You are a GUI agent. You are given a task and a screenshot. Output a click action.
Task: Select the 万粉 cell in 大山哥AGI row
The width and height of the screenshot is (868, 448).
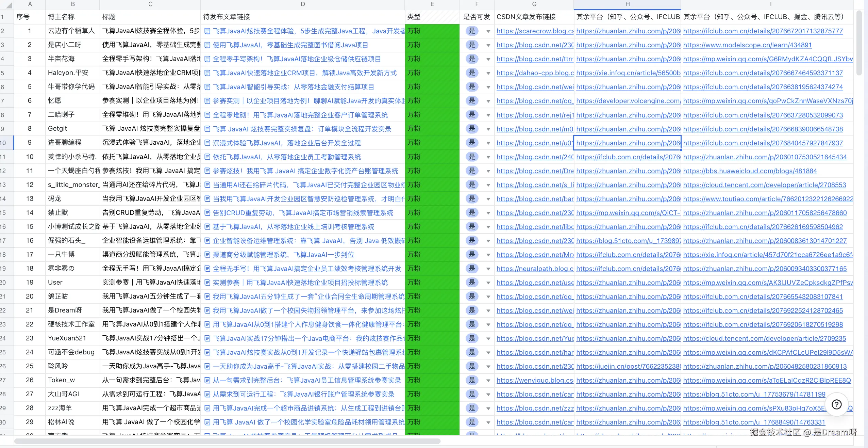432,394
